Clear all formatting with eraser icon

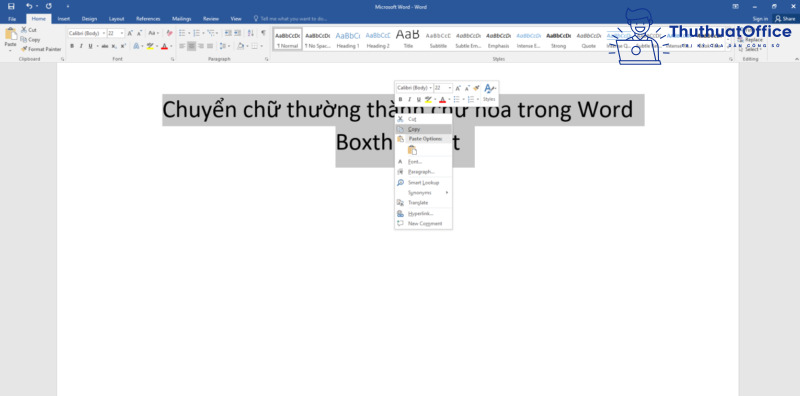point(169,33)
